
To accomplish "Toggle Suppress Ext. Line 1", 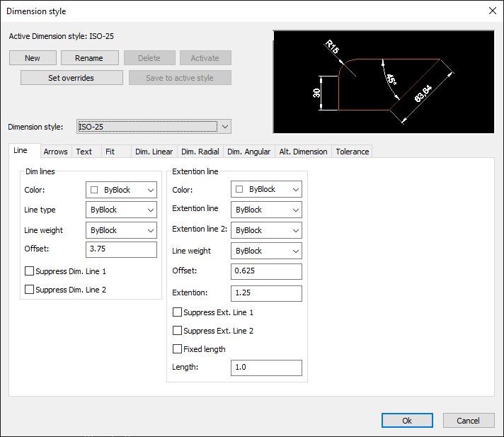I will click(178, 312).
